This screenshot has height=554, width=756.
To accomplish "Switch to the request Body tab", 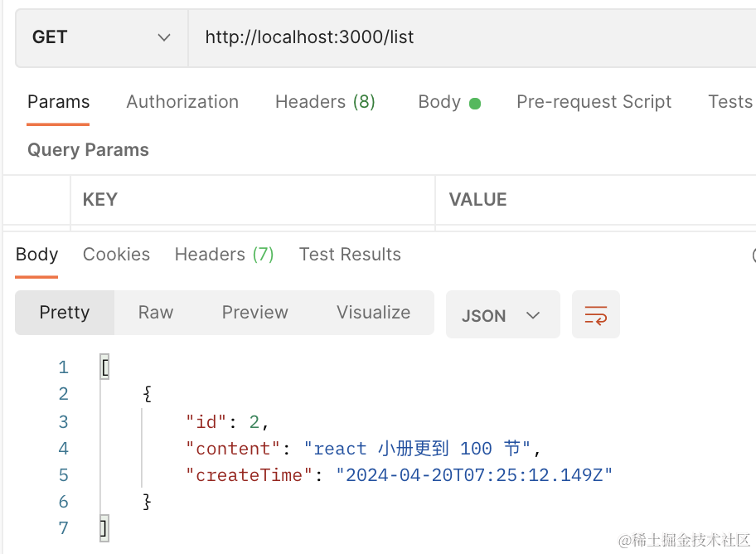I will [x=448, y=102].
